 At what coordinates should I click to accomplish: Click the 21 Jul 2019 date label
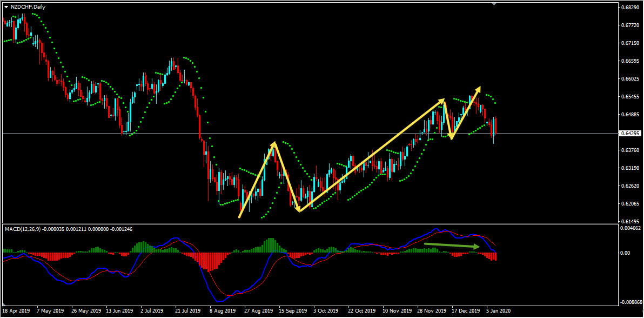pyautogui.click(x=188, y=310)
